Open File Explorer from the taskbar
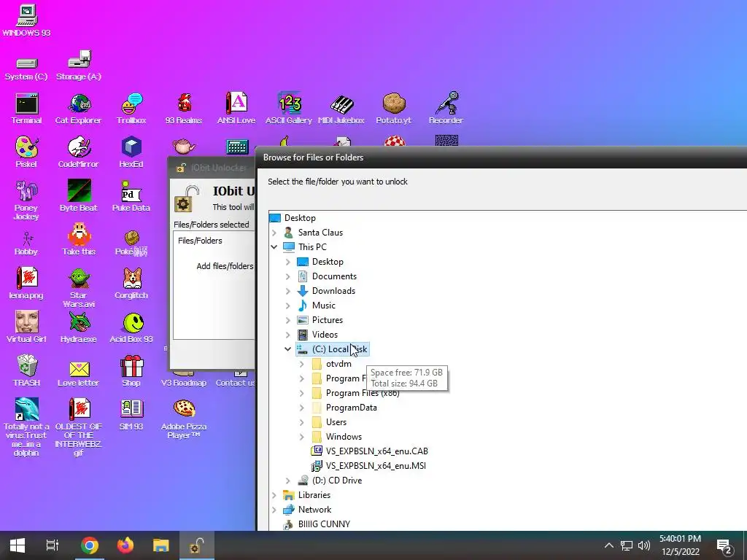This screenshot has width=747, height=560. click(161, 545)
